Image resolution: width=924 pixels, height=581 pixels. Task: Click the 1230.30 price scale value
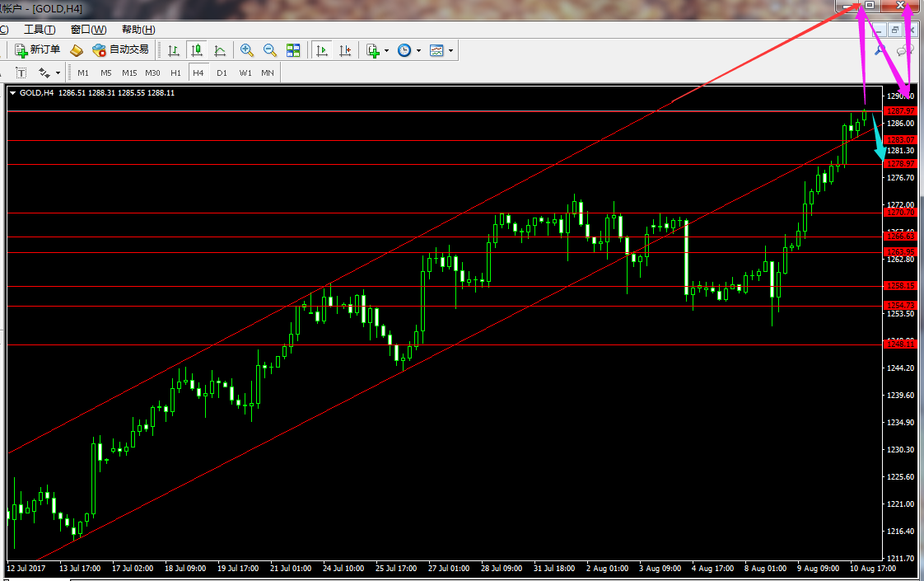tap(900, 449)
